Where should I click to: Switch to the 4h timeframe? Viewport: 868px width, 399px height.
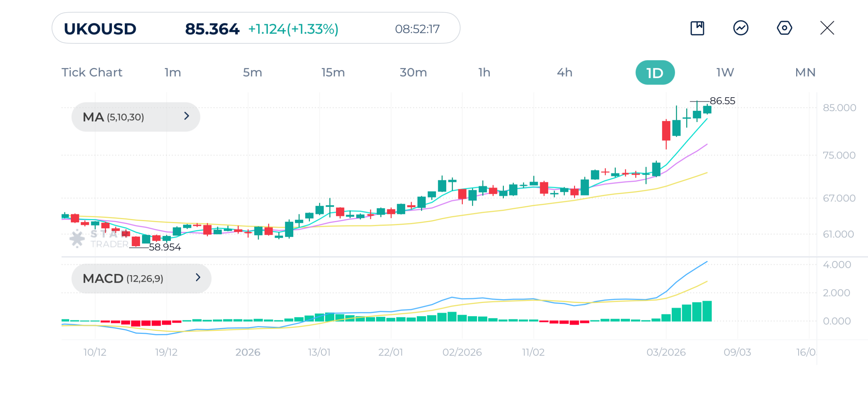click(565, 73)
